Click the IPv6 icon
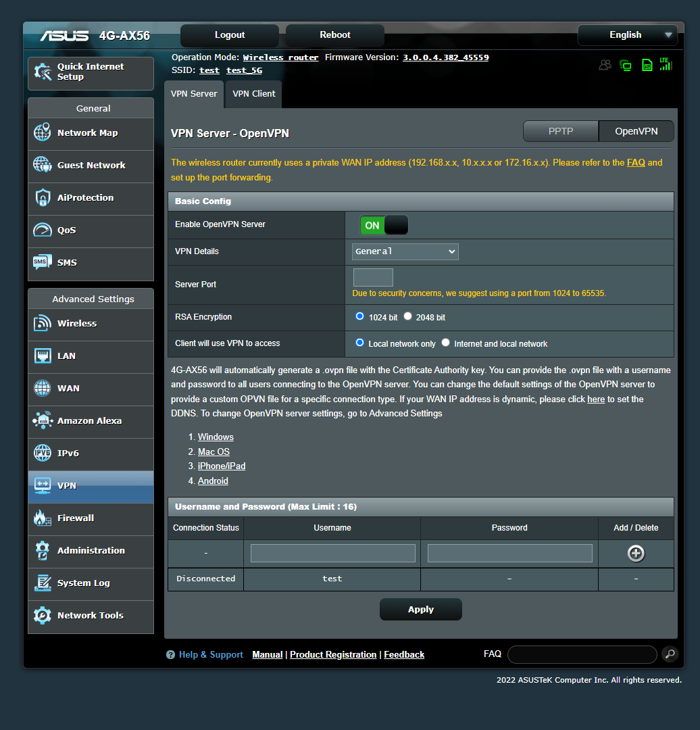This screenshot has width=700, height=730. 43,453
